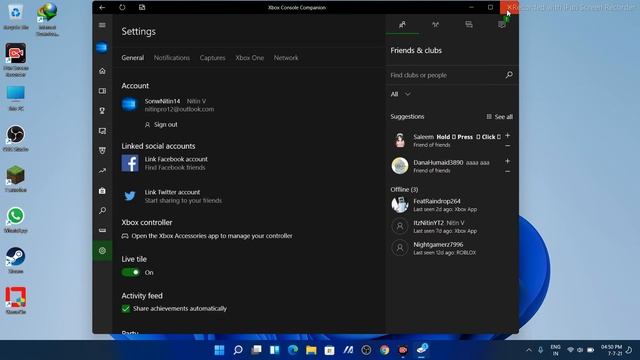The height and width of the screenshot is (360, 640).
Task: Go to Home in the Xbox sidebar
Action: 102,71
